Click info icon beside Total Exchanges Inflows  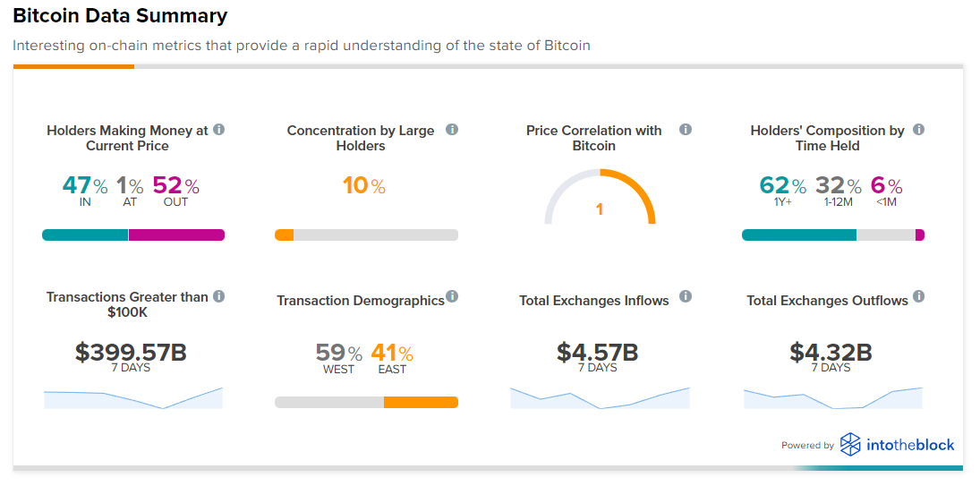686,296
